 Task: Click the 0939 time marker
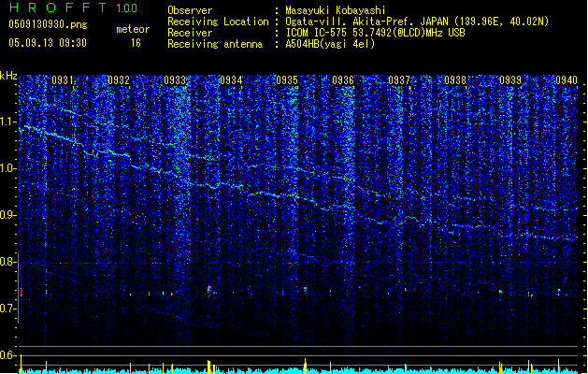(x=510, y=80)
